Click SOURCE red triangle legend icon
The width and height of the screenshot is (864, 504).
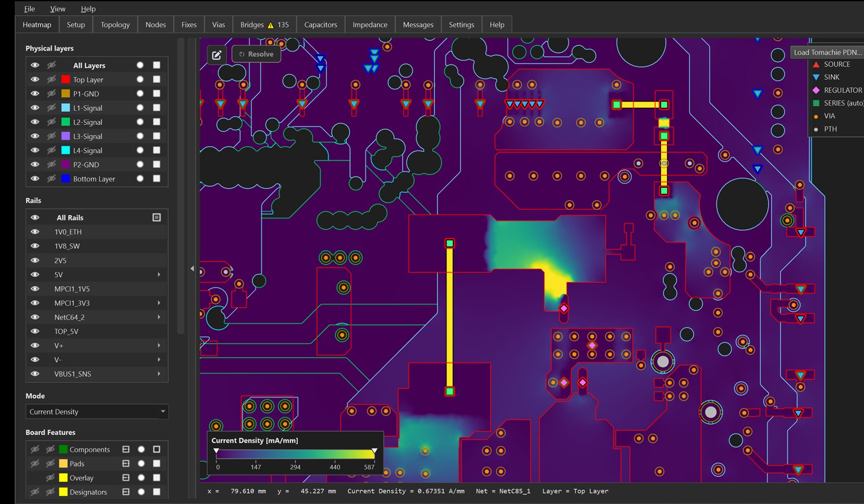[816, 65]
